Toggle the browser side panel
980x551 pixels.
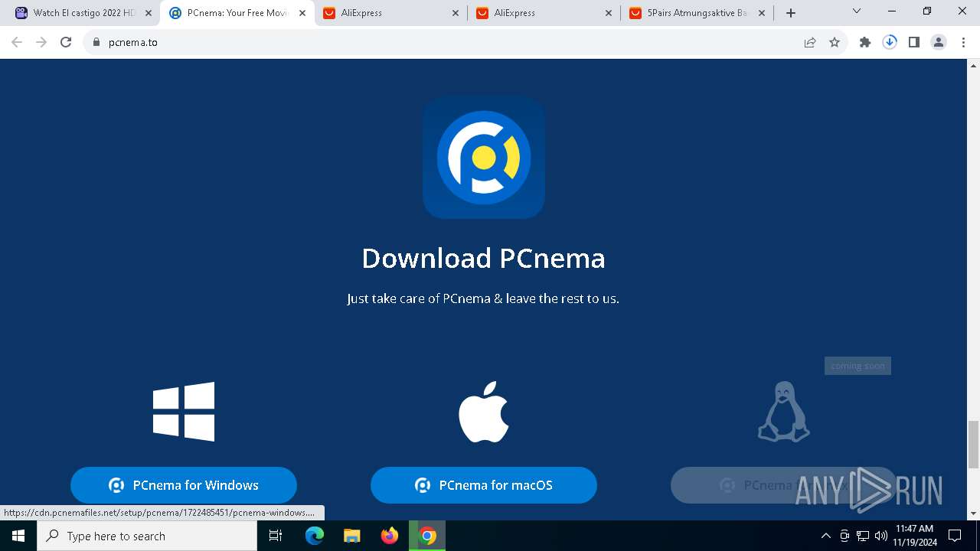pyautogui.click(x=914, y=42)
